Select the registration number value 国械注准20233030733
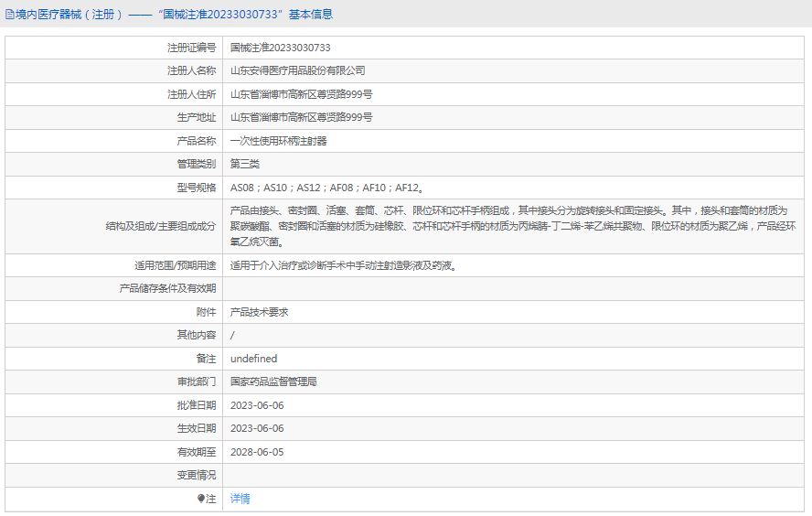The image size is (812, 516). pyautogui.click(x=280, y=48)
